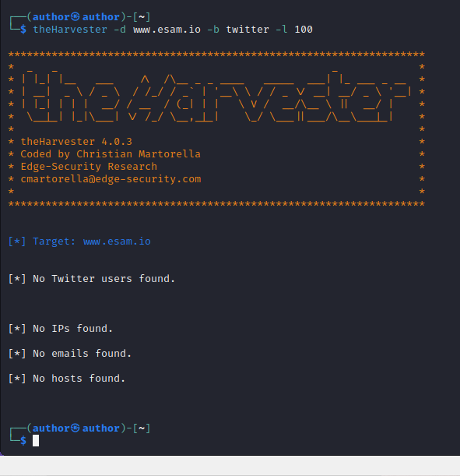Click the Edge-Security Research line
This screenshot has width=460, height=476.
point(89,167)
